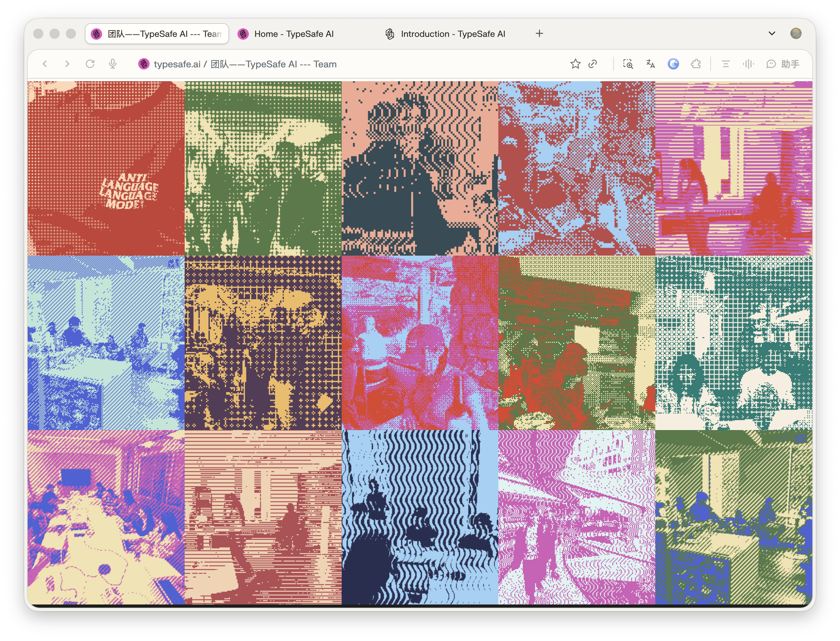
Task: Expand the tab list chevron
Action: 772,34
